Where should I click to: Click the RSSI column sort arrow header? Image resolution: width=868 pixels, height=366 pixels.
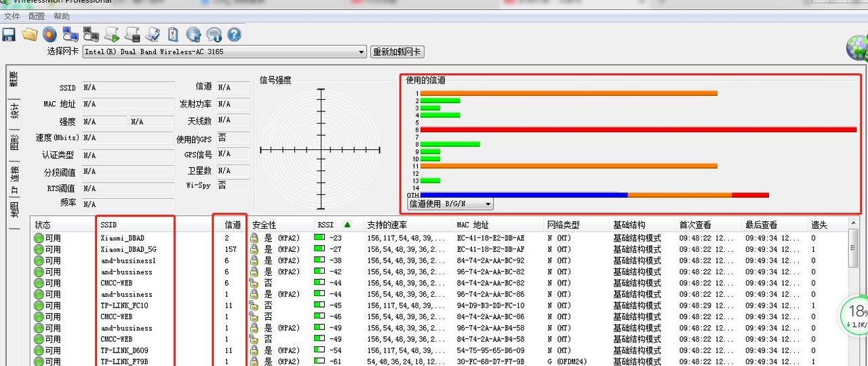tap(347, 225)
